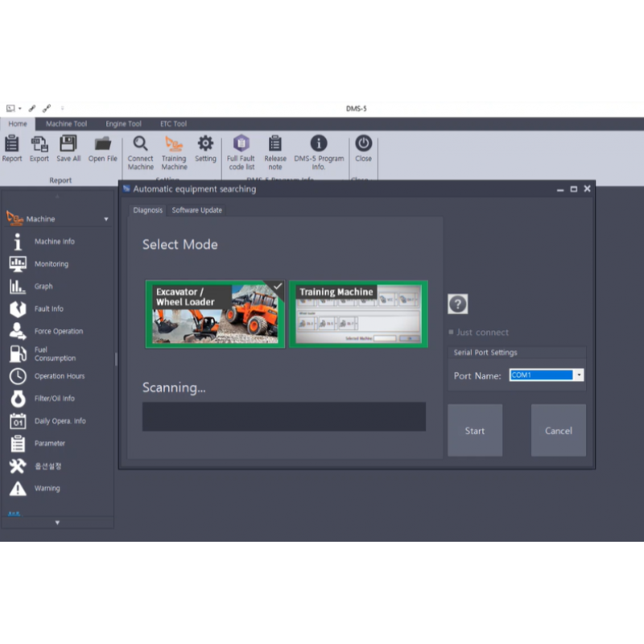Image resolution: width=644 pixels, height=644 pixels.
Task: Open the Training Machine ribbon tool
Action: (x=174, y=144)
